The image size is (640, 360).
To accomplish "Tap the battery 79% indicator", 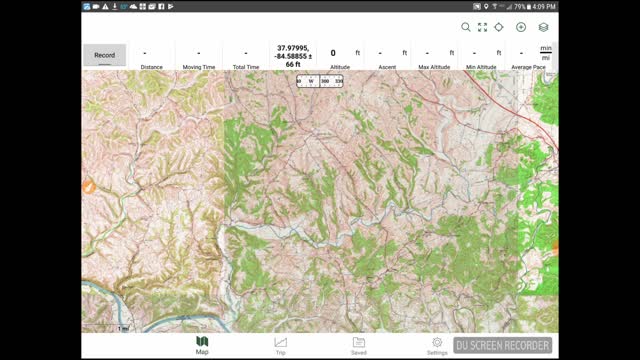I will [522, 7].
